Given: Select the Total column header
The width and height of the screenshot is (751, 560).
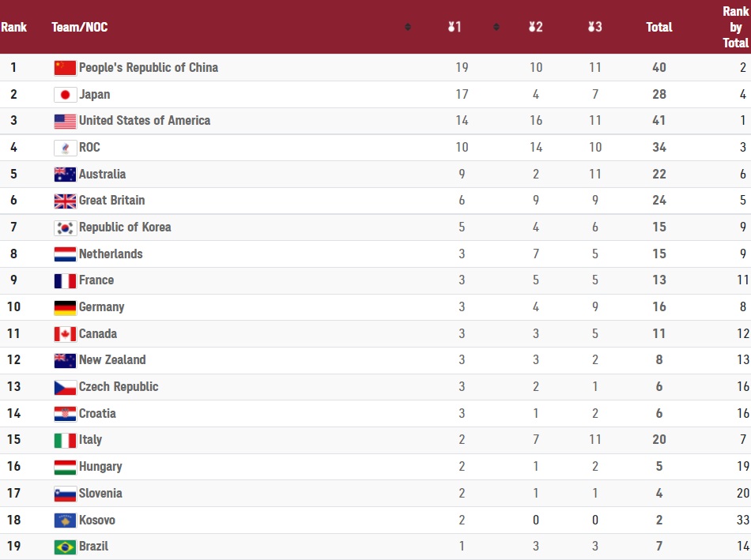Looking at the screenshot, I should (x=659, y=27).
